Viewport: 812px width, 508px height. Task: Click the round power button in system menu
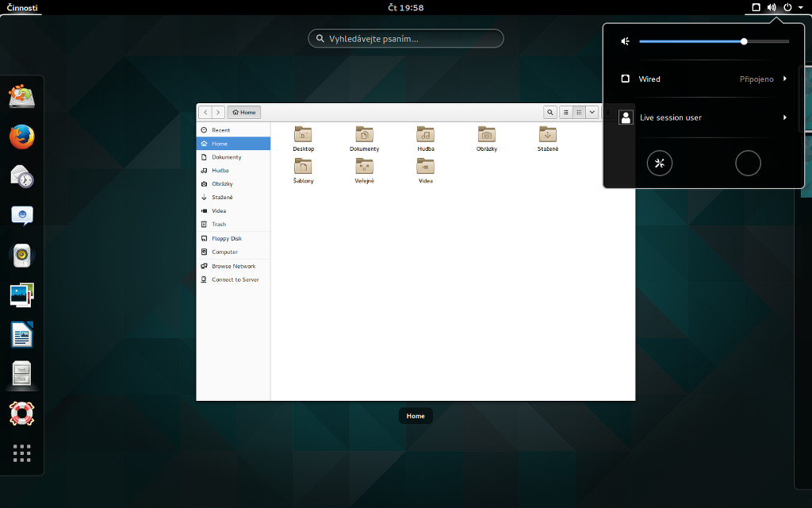pyautogui.click(x=748, y=164)
